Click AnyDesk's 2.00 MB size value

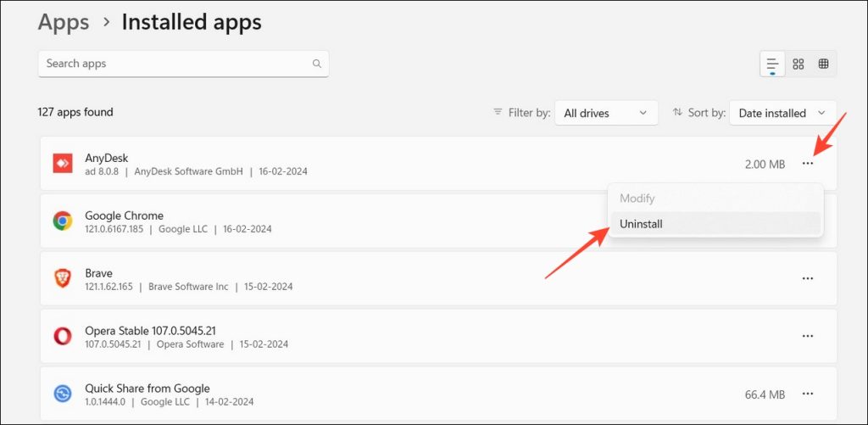765,164
